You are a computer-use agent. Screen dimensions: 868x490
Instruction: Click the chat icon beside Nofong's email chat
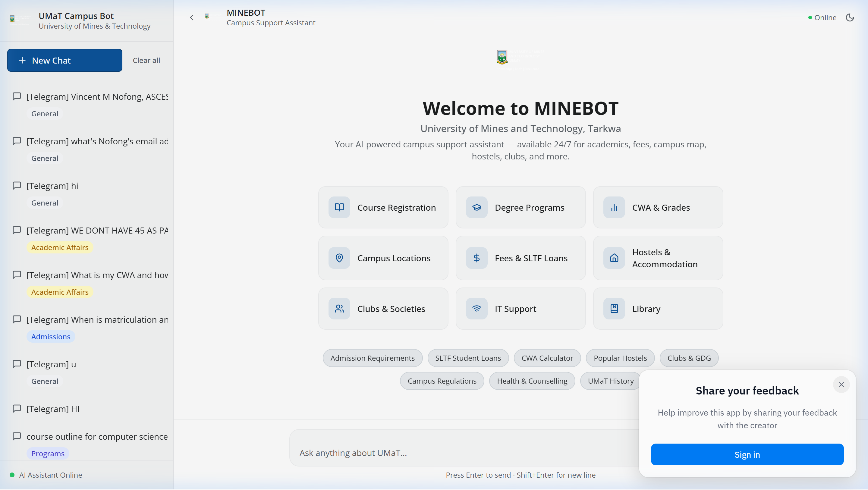pyautogui.click(x=17, y=141)
